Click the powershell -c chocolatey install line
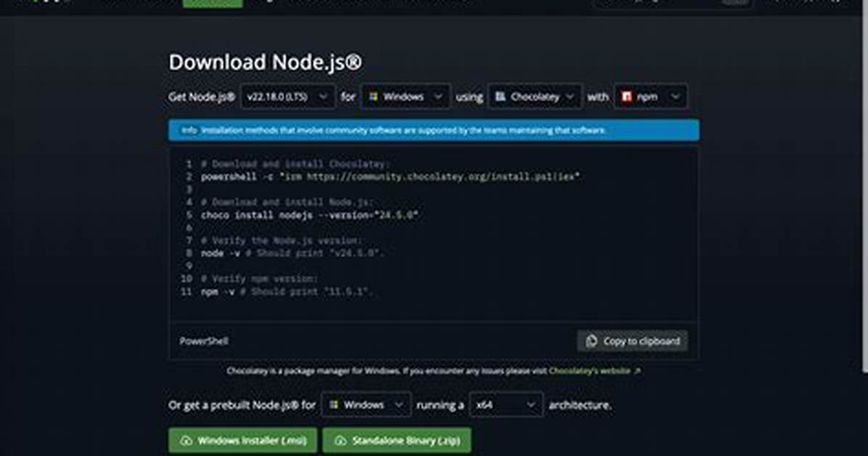The image size is (868, 456). (390, 176)
